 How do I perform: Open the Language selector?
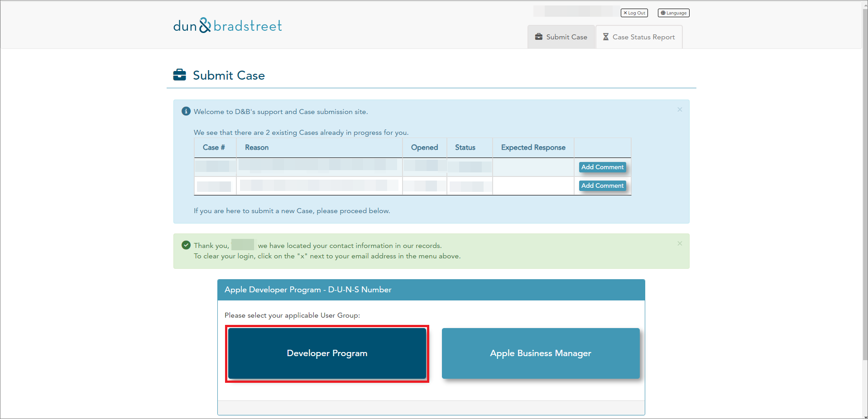(673, 13)
